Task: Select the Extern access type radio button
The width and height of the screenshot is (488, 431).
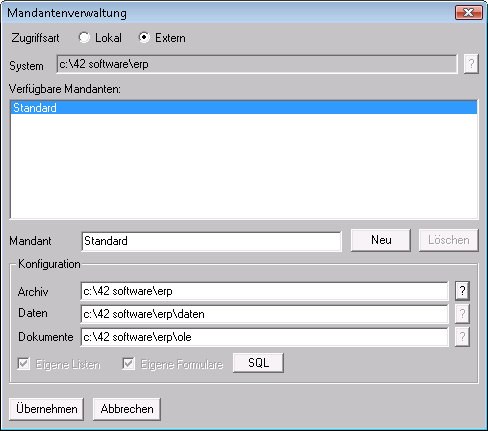Action: (144, 38)
